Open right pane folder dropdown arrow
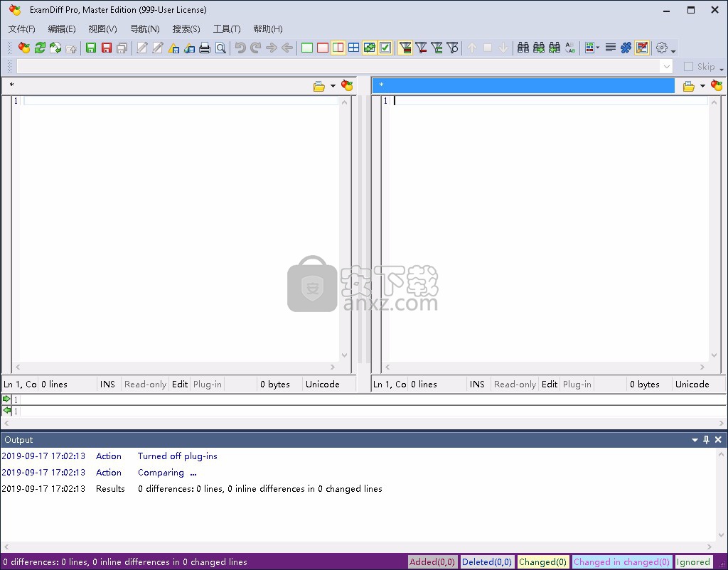728x570 pixels. pos(702,86)
